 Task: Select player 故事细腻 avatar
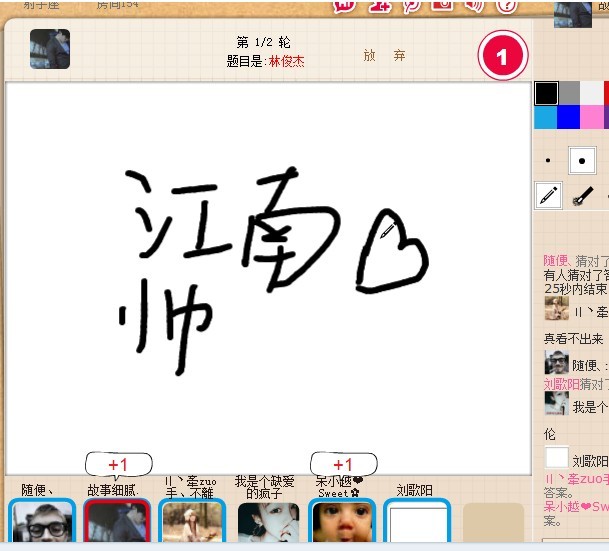pos(117,521)
